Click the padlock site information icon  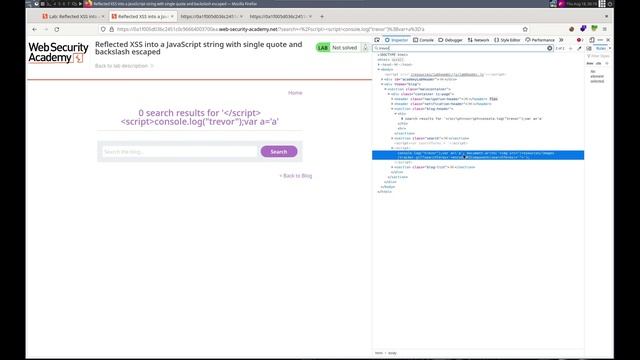point(111,29)
